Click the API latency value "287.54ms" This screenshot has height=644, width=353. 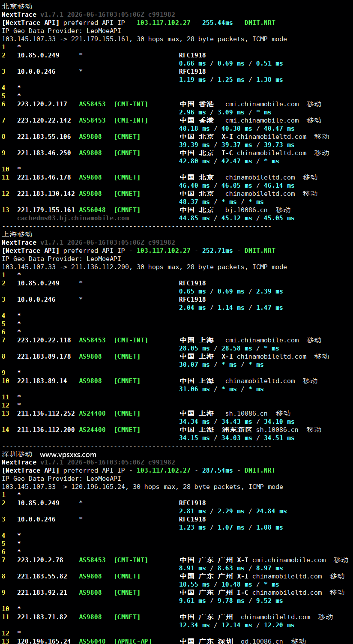tap(217, 470)
